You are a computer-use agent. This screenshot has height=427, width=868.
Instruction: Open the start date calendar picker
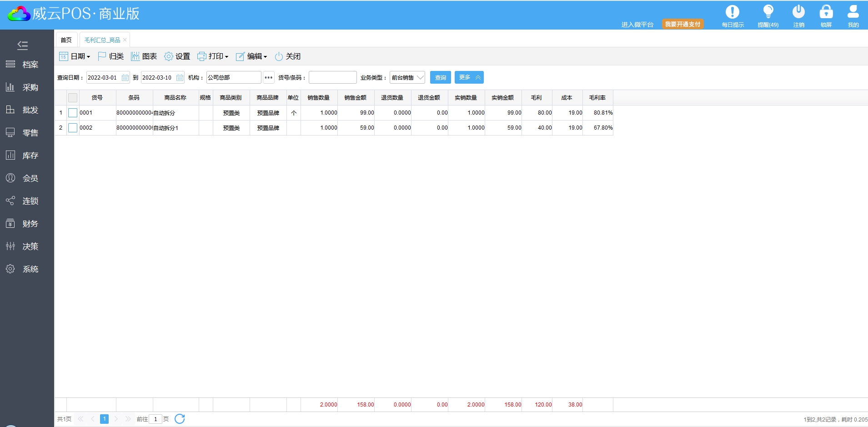[125, 78]
